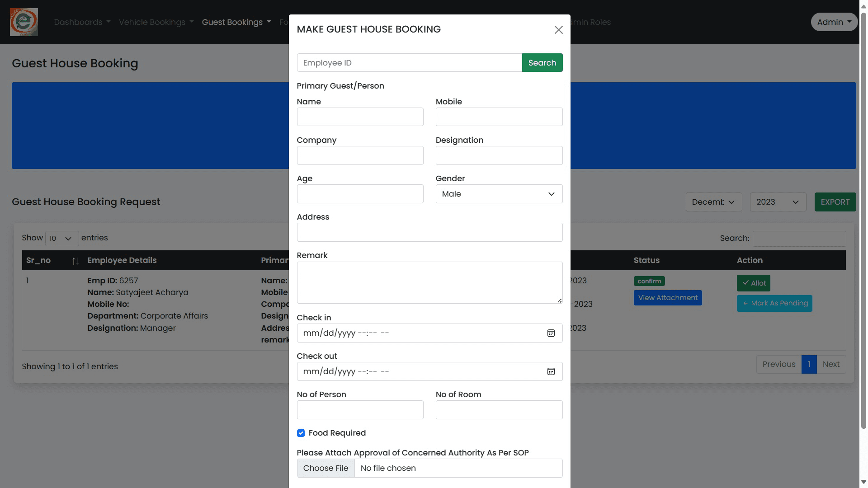Click the EXPORT button
Image resolution: width=868 pixels, height=488 pixels.
click(x=835, y=202)
